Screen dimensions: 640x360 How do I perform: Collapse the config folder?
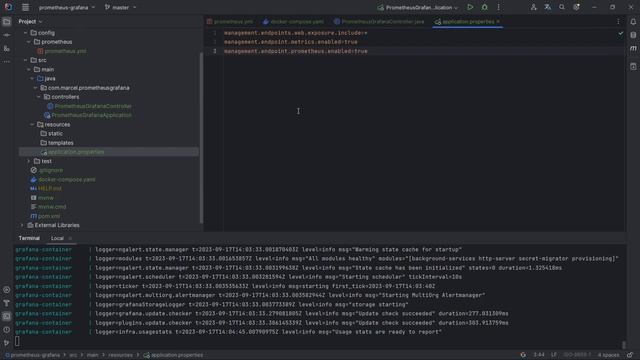(x=25, y=33)
